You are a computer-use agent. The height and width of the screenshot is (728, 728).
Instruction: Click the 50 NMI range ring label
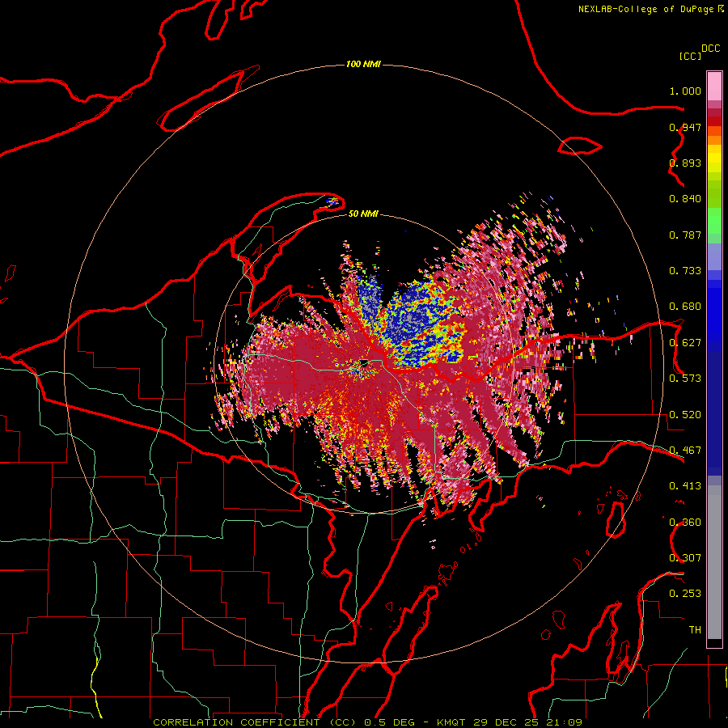click(x=363, y=214)
